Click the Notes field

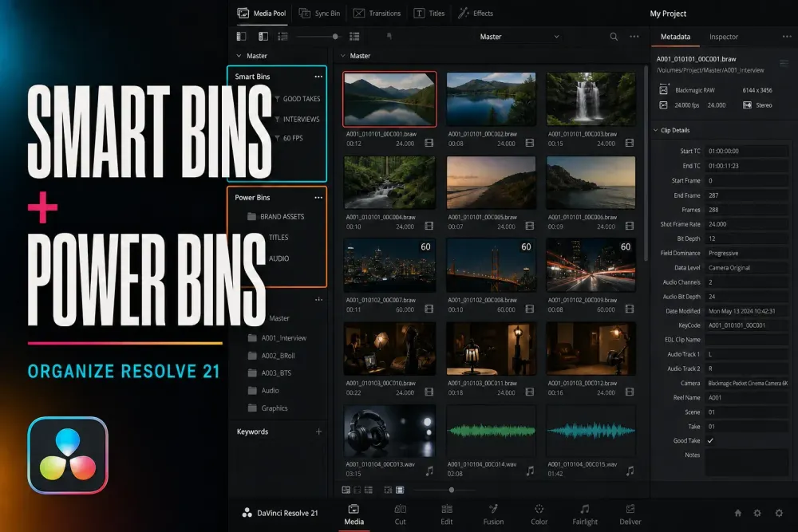[747, 463]
